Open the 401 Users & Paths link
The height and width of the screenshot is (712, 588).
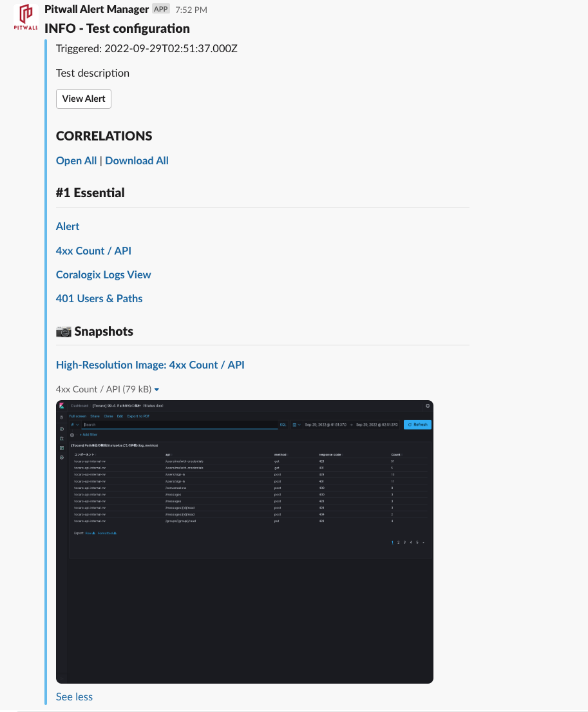(99, 298)
